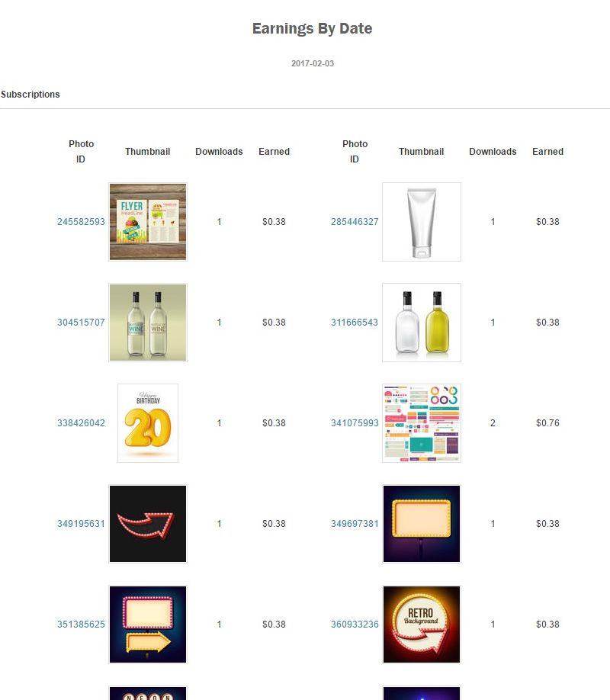Open photo ID 349697381 link
Viewport: 610px width, 700px height.
pyautogui.click(x=355, y=524)
